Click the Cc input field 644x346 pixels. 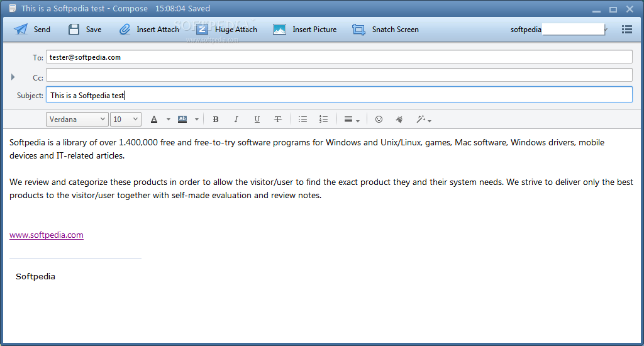click(x=339, y=75)
